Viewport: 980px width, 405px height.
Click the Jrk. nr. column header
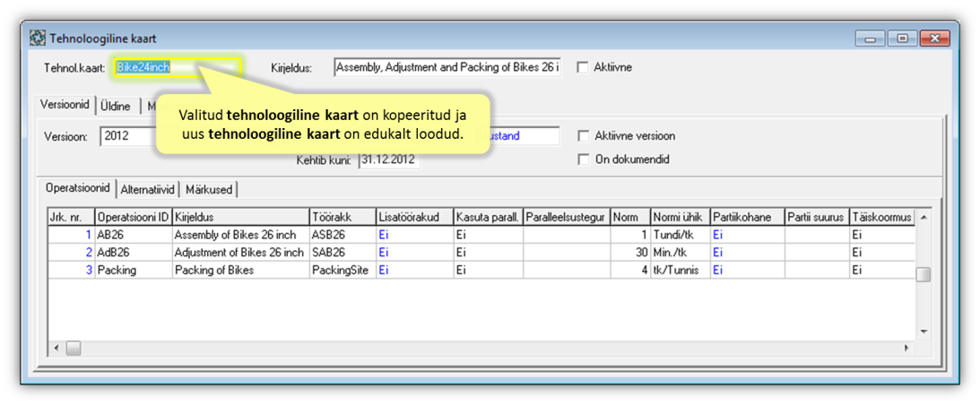(x=71, y=217)
